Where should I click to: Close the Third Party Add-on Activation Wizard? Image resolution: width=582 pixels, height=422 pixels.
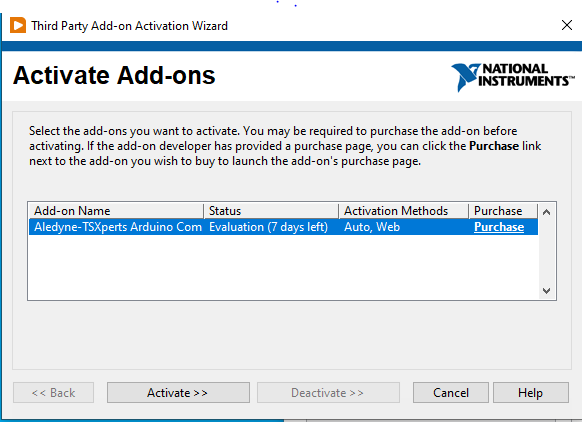567,25
